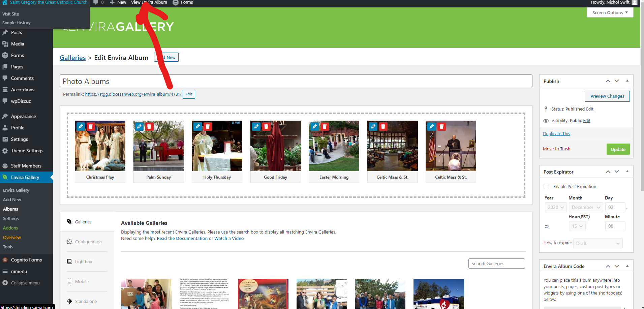
Task: Click into the Search Galleries field
Action: click(496, 264)
